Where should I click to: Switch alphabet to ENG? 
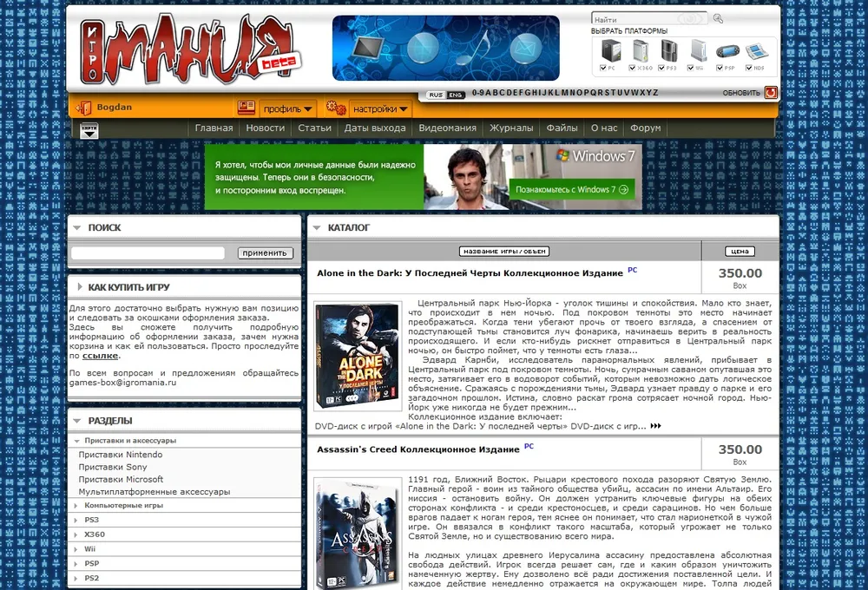tap(455, 95)
